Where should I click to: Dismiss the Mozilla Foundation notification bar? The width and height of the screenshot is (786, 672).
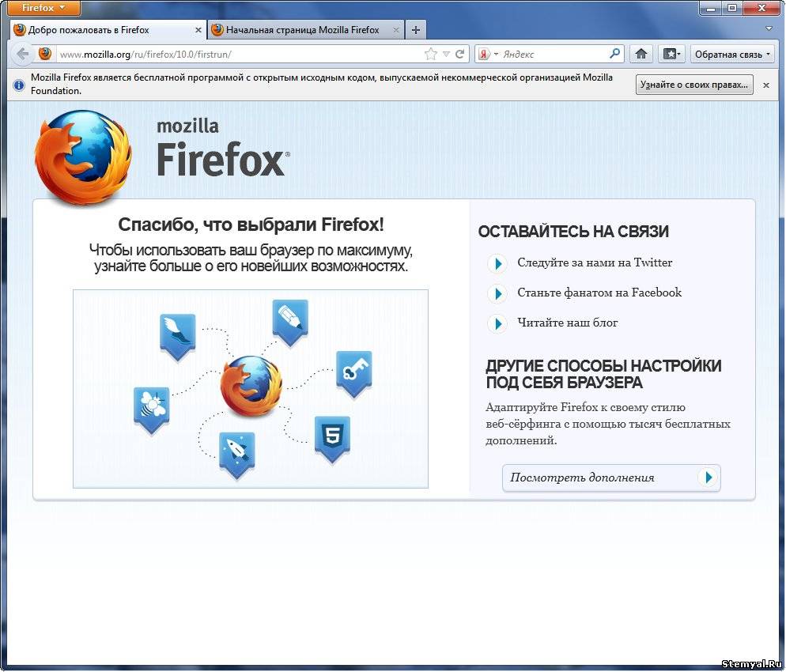tap(766, 85)
